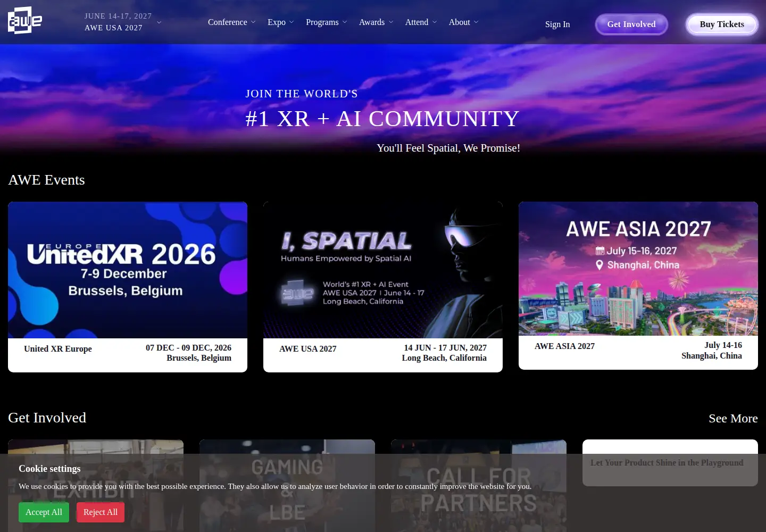Viewport: 766px width, 532px height.
Task: Open the Call for Partners card thumbnail
Action: click(479, 486)
